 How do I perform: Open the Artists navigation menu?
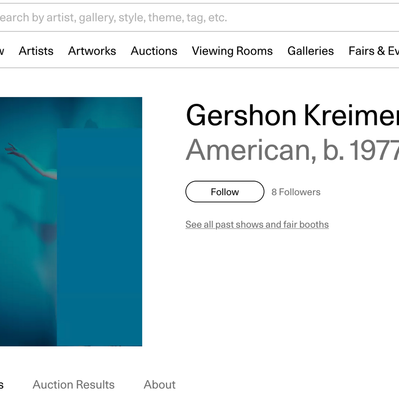coord(36,51)
